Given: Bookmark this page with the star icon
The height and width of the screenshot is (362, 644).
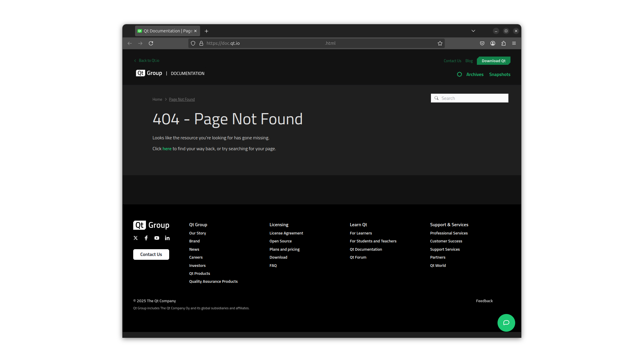Looking at the screenshot, I should pos(440,43).
